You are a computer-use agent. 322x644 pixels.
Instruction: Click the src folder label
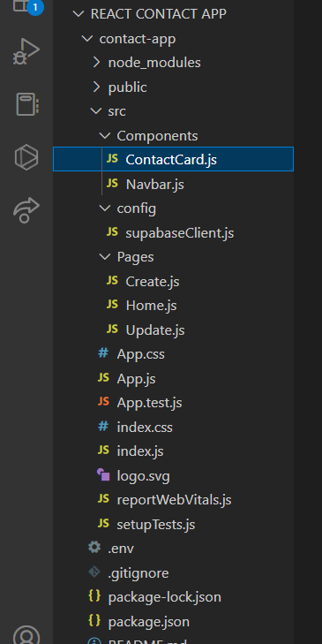tap(117, 111)
